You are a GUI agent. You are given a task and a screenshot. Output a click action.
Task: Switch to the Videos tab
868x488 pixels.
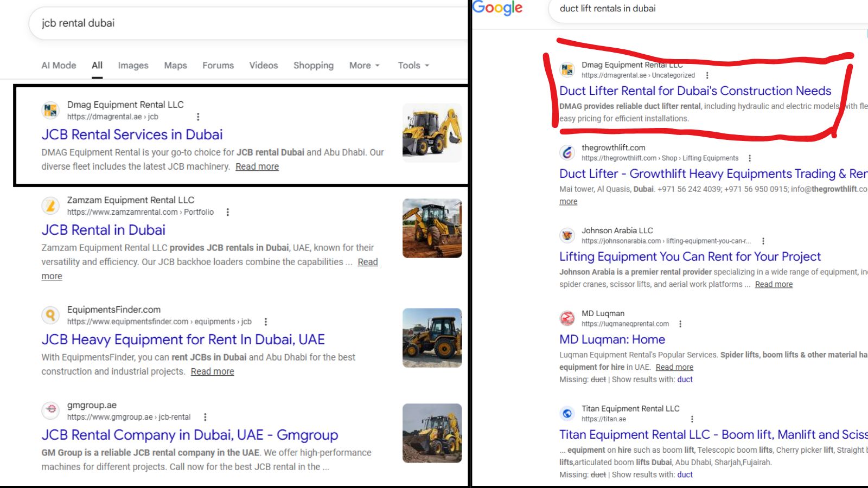(x=263, y=65)
